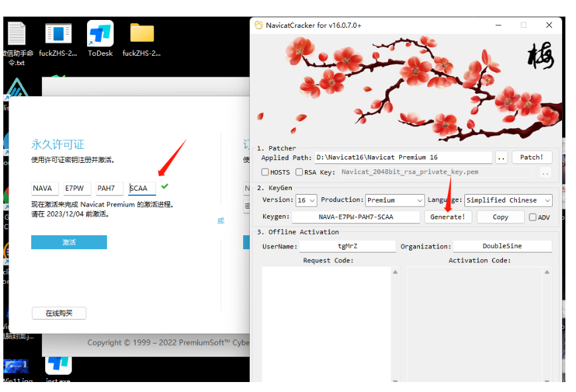Click the NavicatCracker title bar app icon
The width and height of the screenshot is (576, 392).
click(259, 25)
